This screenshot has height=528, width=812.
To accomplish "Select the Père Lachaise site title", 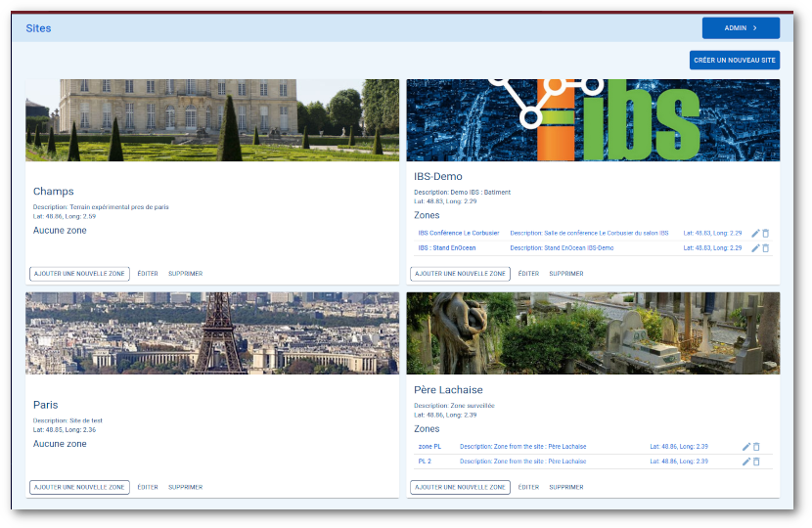I will pyautogui.click(x=448, y=390).
